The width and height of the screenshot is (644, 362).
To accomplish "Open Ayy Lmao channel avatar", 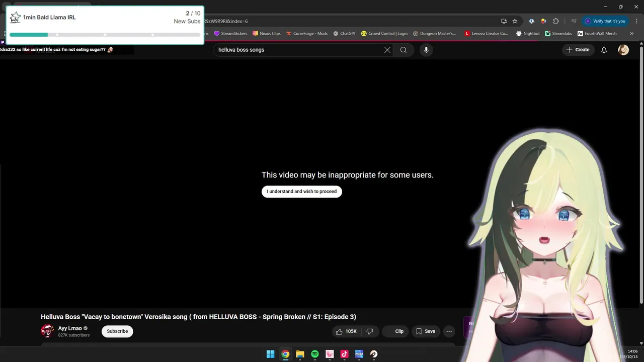I will (x=47, y=331).
